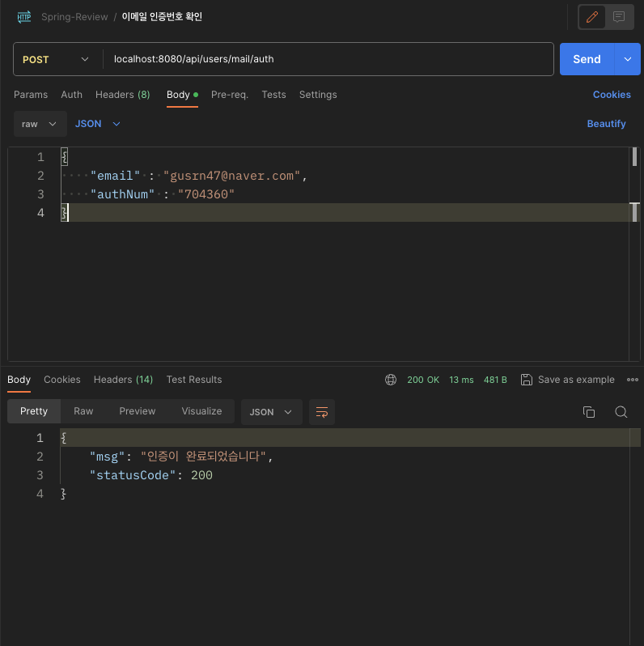Screen dimensions: 644x646
Task: Click the closing brace on request line 4
Action: tap(64, 213)
